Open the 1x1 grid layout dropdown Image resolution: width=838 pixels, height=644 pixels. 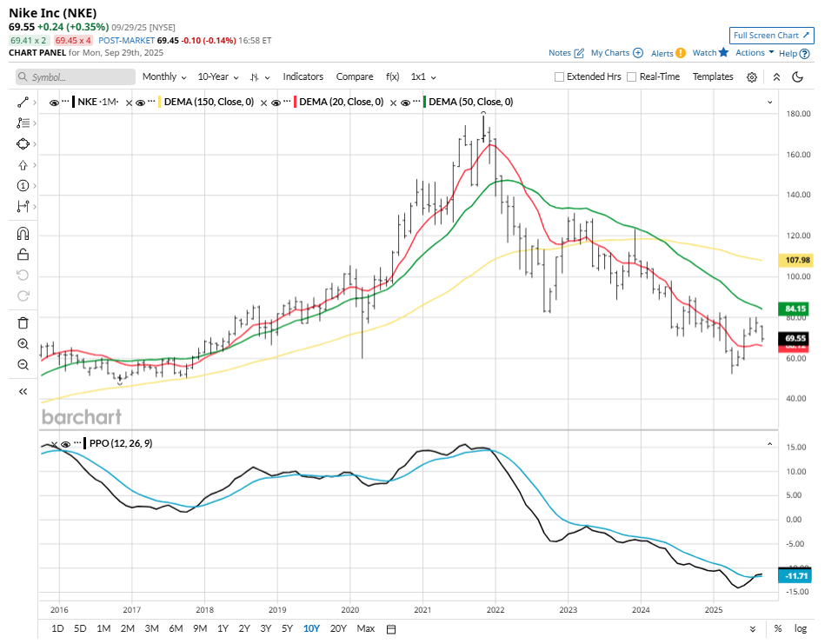tap(423, 77)
